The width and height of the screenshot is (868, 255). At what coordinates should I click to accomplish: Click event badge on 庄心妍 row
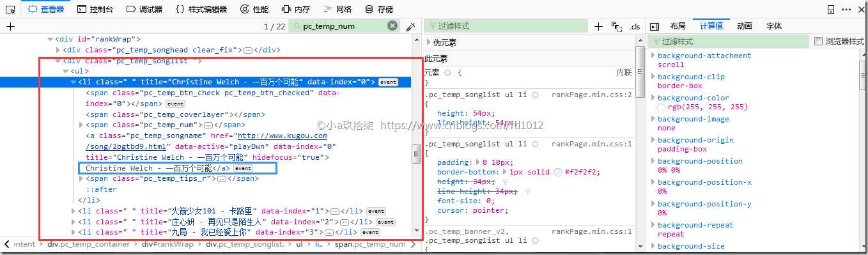tap(385, 222)
